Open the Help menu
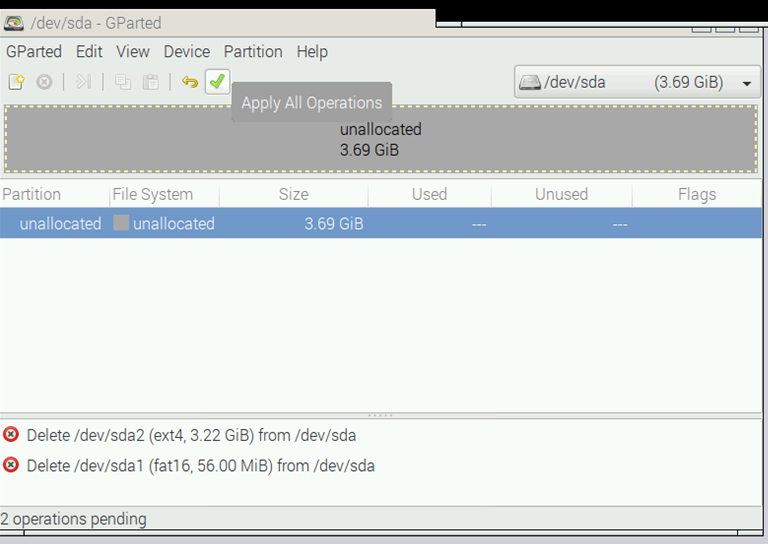 pyautogui.click(x=312, y=52)
